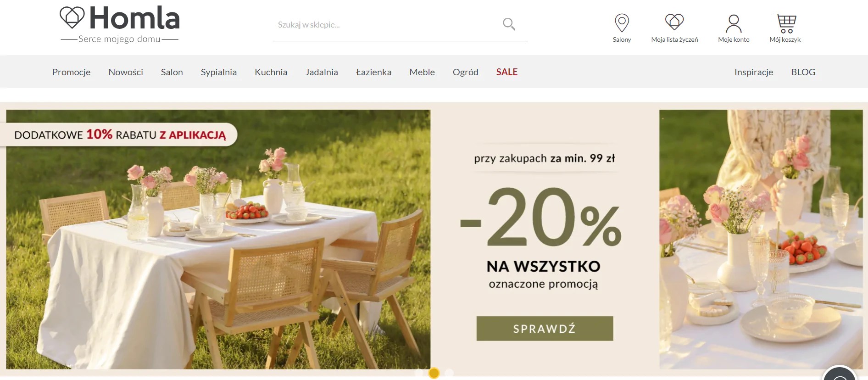
Task: Open the Moje konto user icon
Action: tap(734, 23)
